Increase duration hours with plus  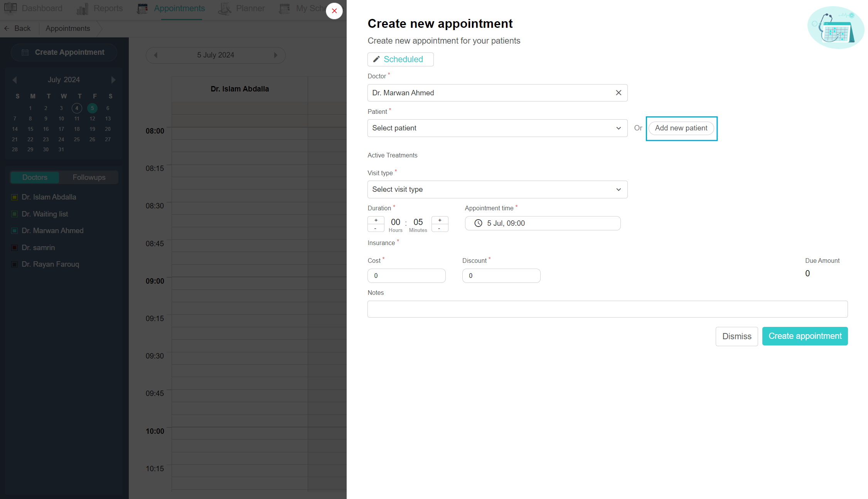376,220
